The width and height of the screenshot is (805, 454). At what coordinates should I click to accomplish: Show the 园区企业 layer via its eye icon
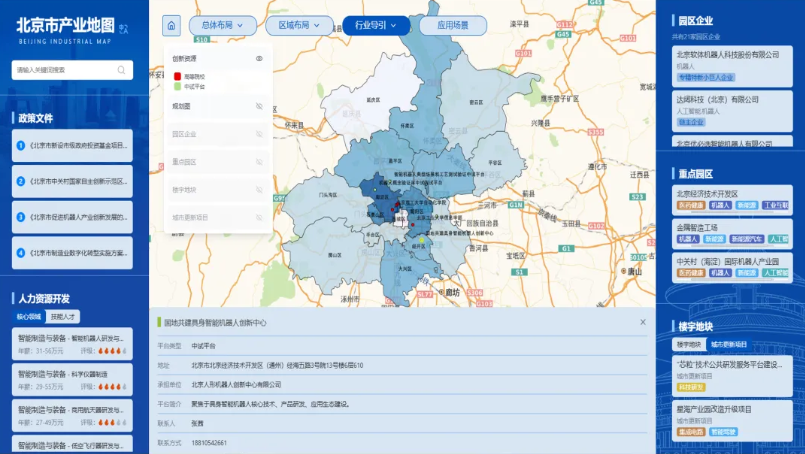coord(259,133)
